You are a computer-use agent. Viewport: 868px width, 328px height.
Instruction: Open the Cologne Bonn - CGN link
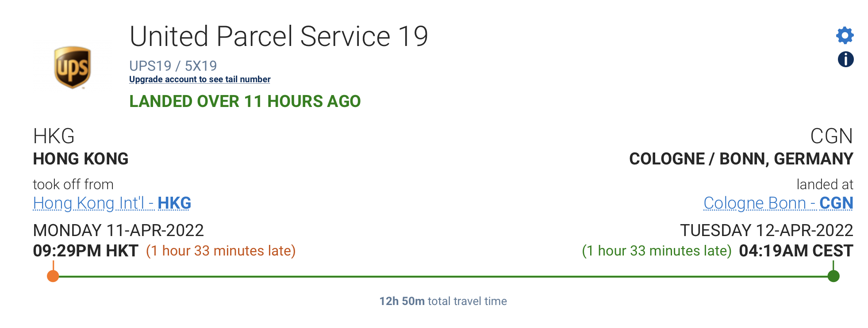(778, 203)
